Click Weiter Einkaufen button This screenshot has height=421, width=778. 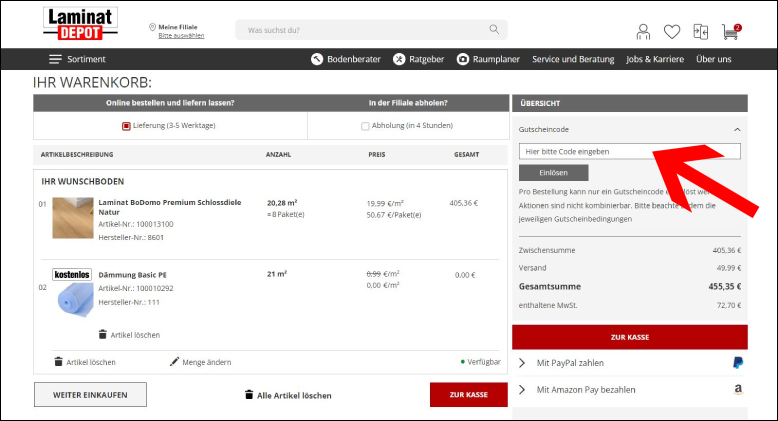click(x=90, y=395)
